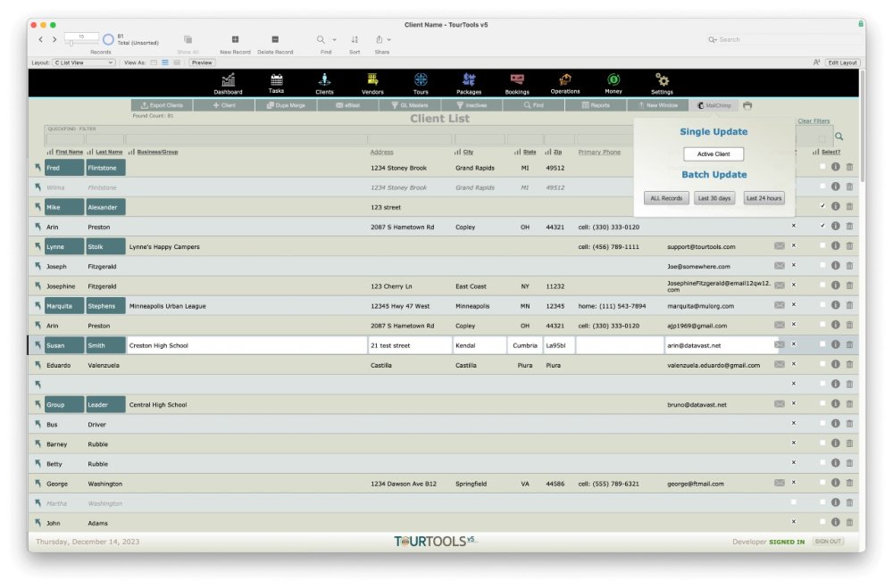Delete Mike Alexander using trash icon

[x=850, y=207]
